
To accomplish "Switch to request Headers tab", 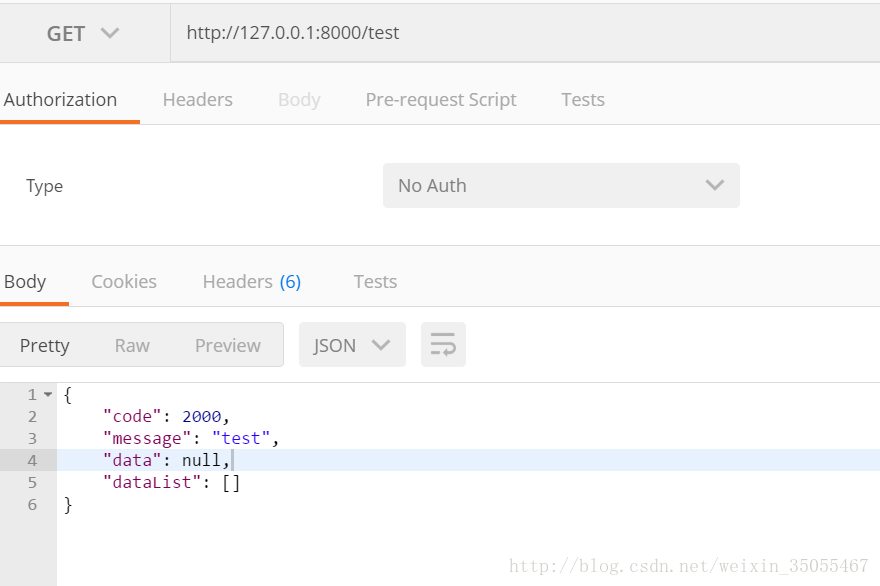I will pos(198,100).
